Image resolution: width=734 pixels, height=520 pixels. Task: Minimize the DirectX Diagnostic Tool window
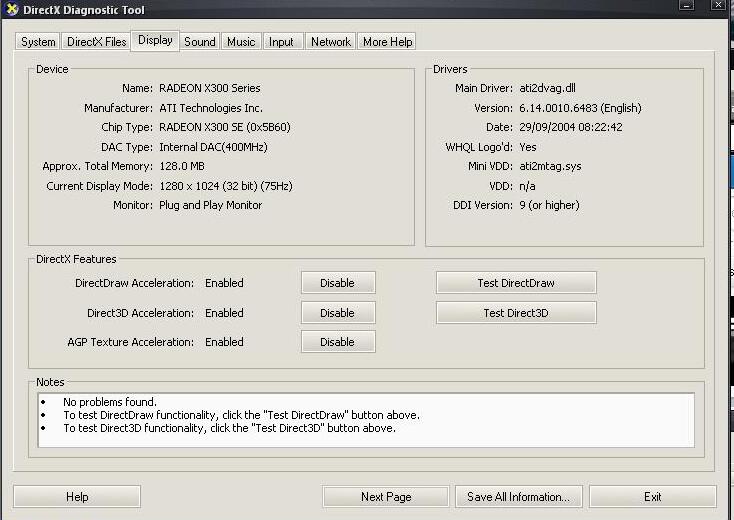(687, 5)
